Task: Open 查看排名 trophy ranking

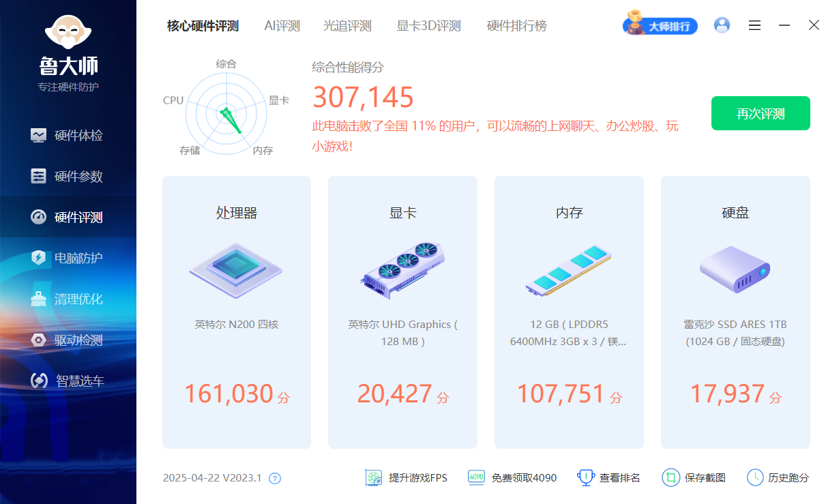Action: pos(608,477)
